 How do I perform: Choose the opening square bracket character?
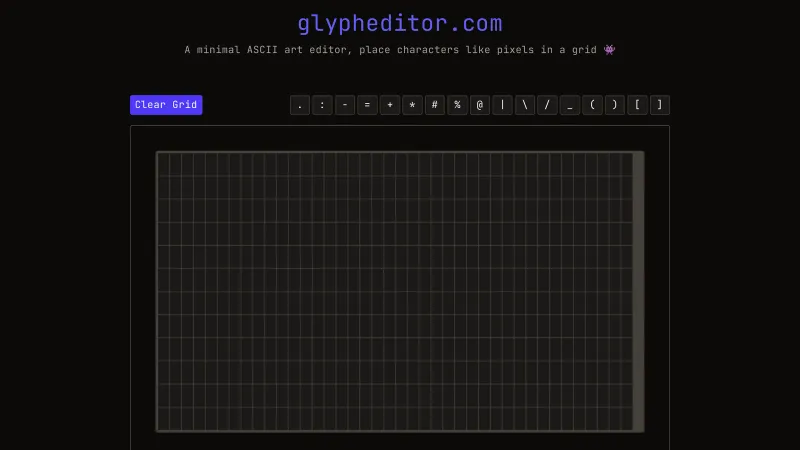[x=637, y=105]
